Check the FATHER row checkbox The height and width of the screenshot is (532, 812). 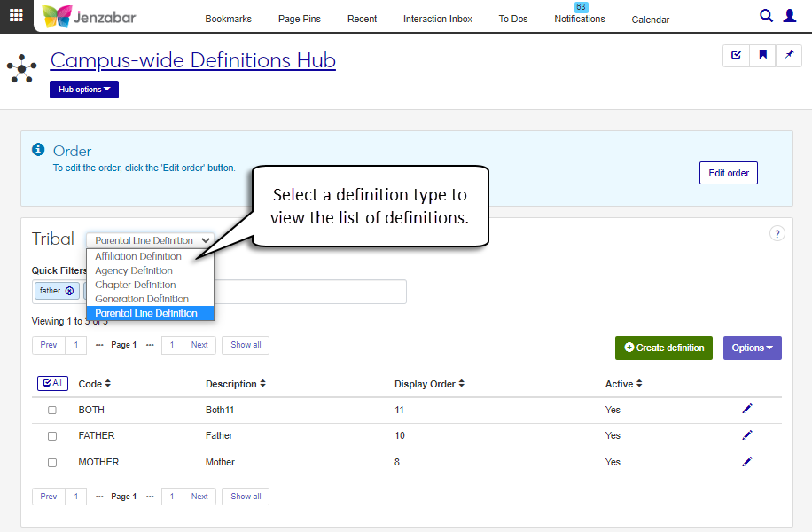[52, 436]
